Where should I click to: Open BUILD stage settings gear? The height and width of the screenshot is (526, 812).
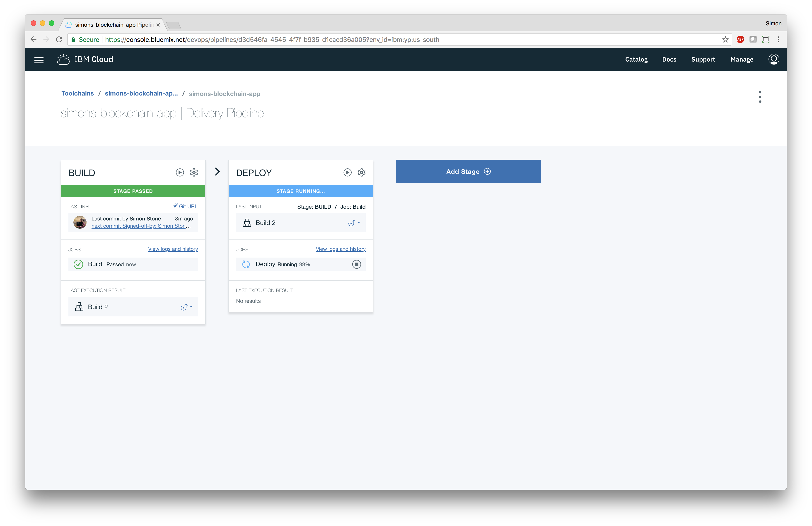point(194,172)
